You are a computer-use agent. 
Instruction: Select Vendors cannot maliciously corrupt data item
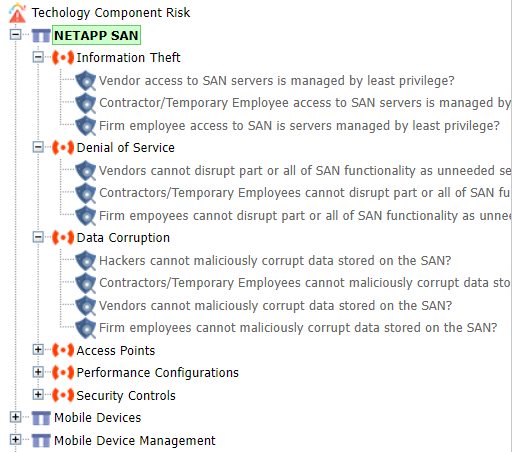pos(275,306)
